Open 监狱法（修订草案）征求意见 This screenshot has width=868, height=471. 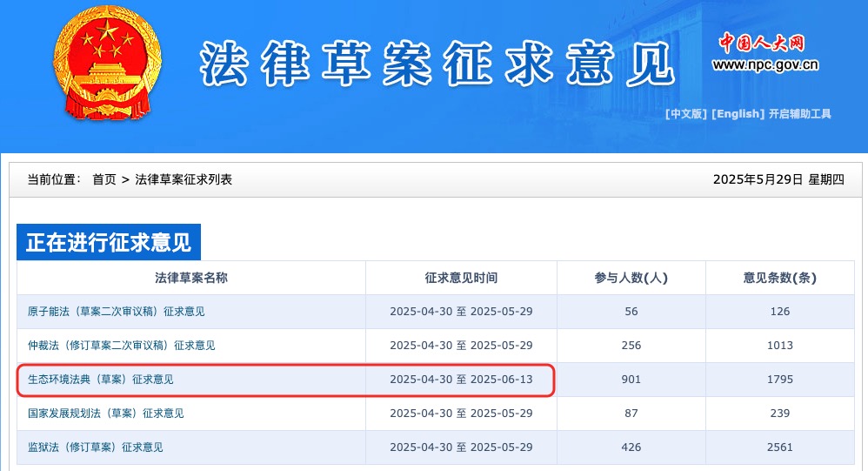[x=95, y=447]
